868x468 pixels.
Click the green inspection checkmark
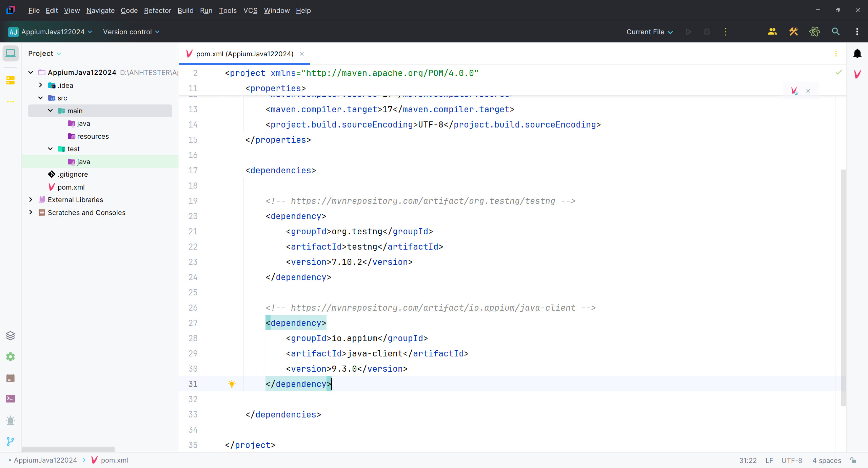point(839,72)
